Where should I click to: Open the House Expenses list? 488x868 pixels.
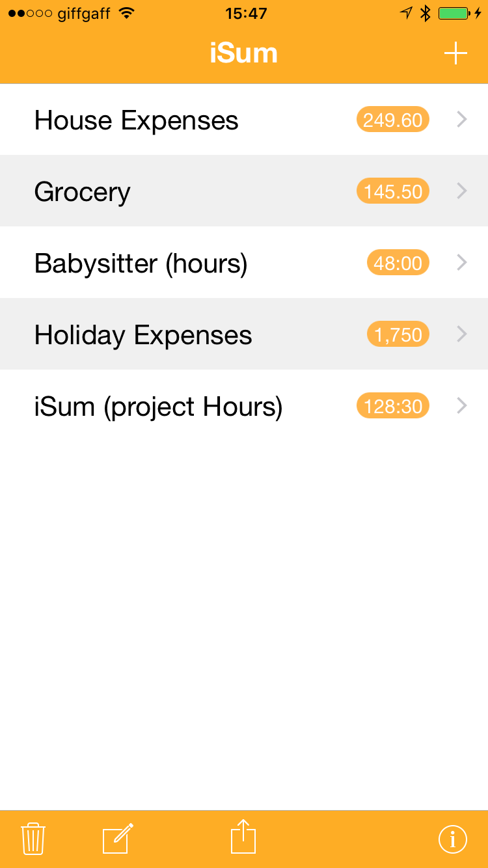click(x=137, y=120)
